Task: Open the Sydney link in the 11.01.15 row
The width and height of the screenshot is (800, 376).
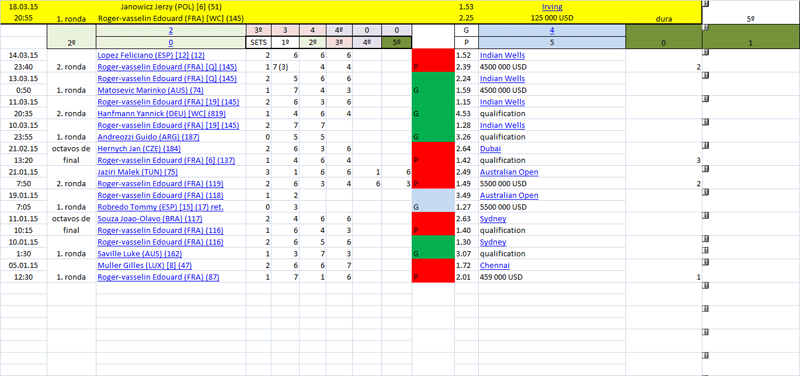Action: point(493,219)
